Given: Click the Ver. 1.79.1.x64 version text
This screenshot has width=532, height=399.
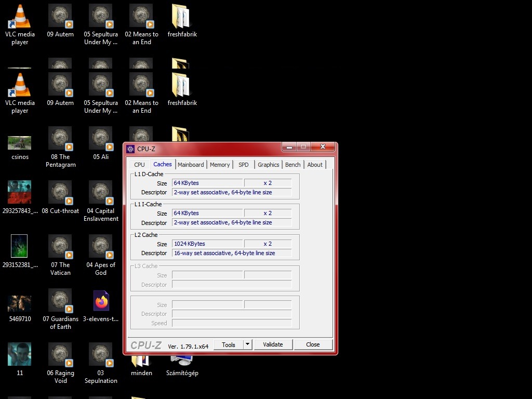Looking at the screenshot, I should click(188, 347).
